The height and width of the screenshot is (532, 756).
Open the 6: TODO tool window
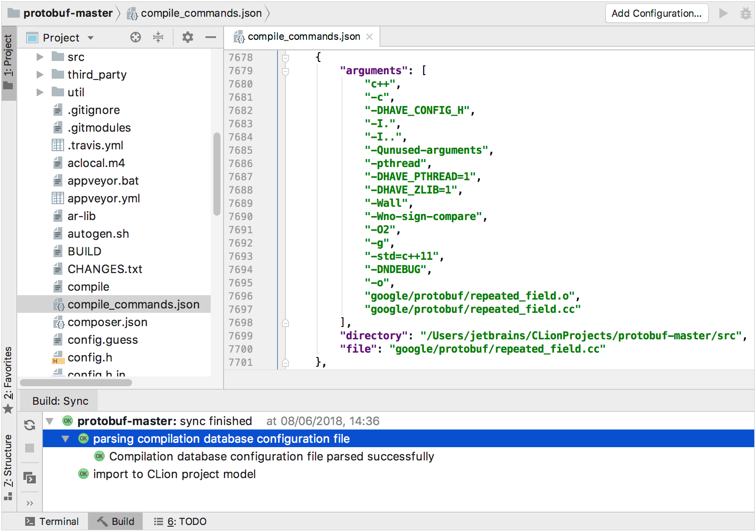tap(180, 521)
